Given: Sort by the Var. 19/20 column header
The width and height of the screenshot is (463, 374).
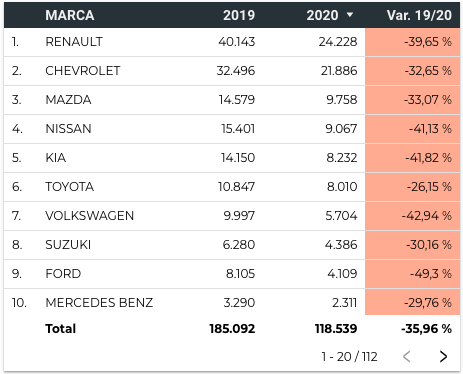Looking at the screenshot, I should [419, 15].
